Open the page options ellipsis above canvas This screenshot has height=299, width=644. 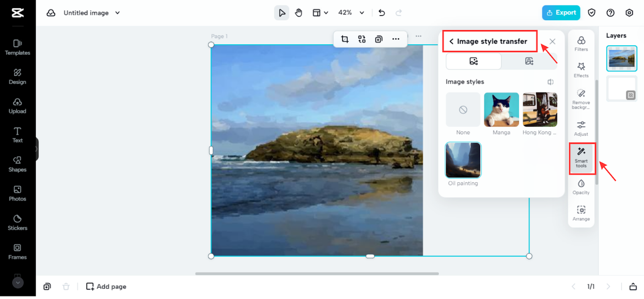tap(419, 36)
